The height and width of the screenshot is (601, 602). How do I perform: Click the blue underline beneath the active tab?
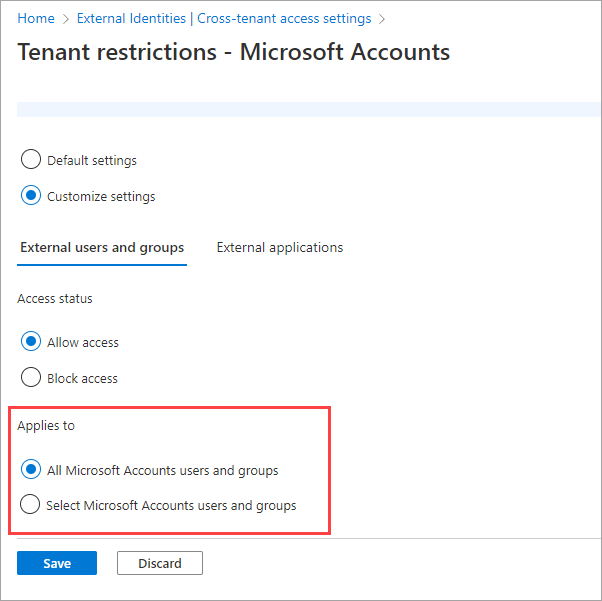[102, 265]
